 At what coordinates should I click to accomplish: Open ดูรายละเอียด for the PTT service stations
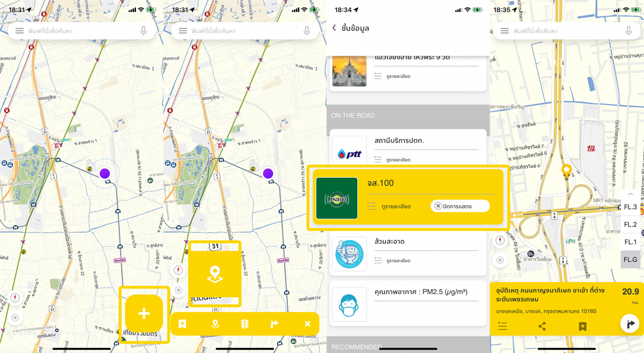(397, 159)
